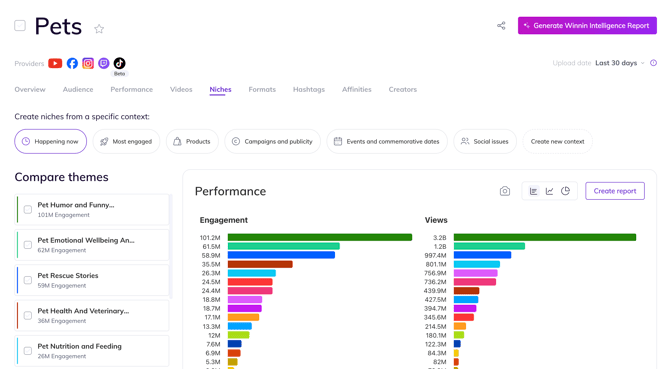Switch to bar chart view icon
The width and height of the screenshot is (670, 369).
tap(533, 191)
